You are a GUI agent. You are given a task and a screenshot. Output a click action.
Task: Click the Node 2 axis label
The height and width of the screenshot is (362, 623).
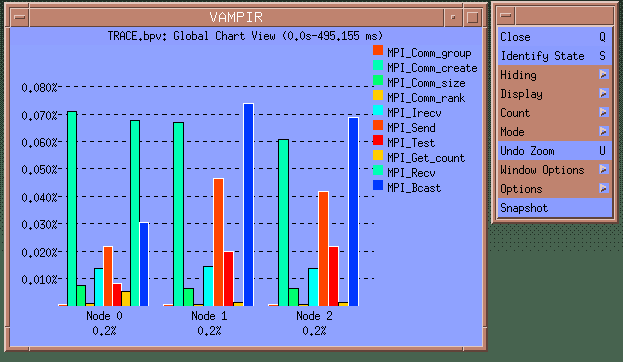pyautogui.click(x=314, y=316)
